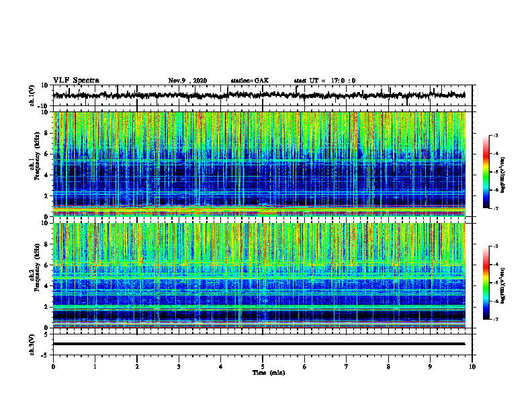Click the "-7" label on ch.2 colorbar
This screenshot has height=411, width=532.
[x=495, y=319]
